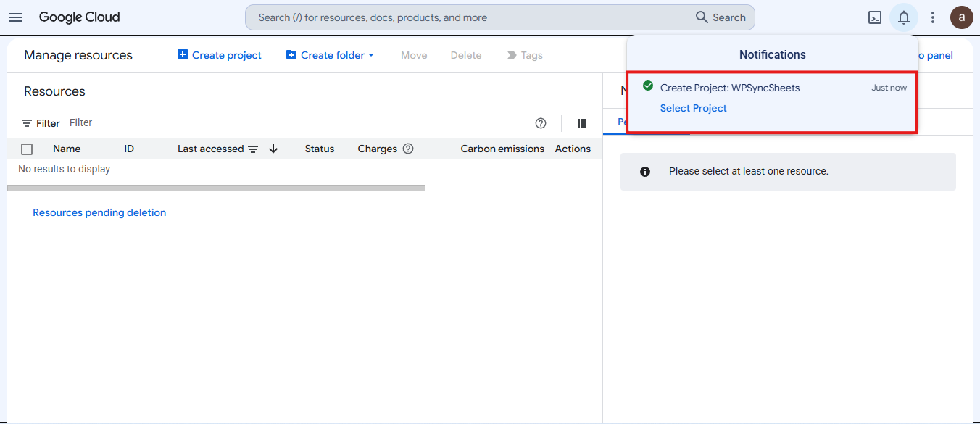Sort by Name column header
This screenshot has height=424, width=980.
coord(67,149)
